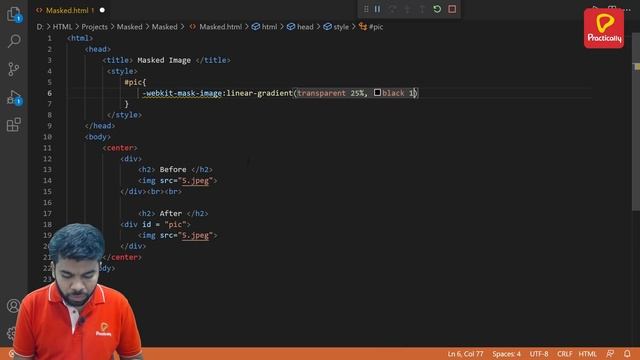Click the 5.jpeg link on line 19
The height and width of the screenshot is (360, 640).
tap(196, 235)
